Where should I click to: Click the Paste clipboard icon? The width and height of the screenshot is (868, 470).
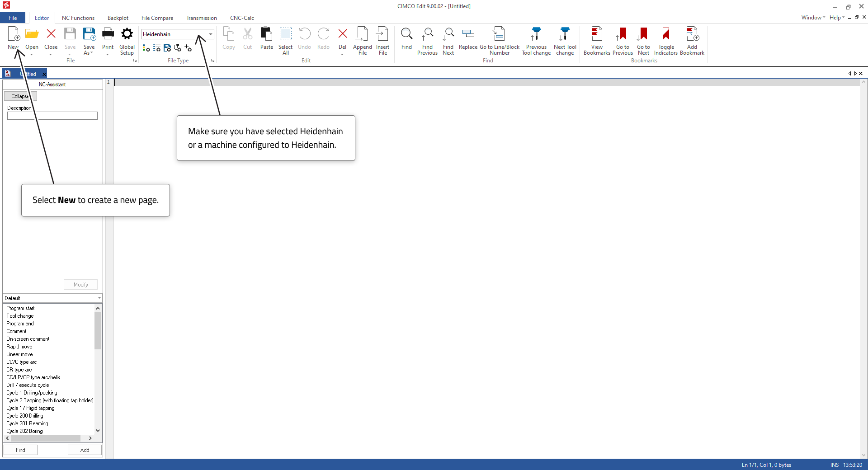(x=266, y=34)
